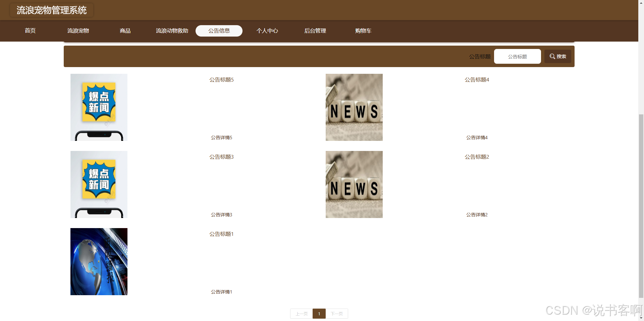Click the 公告标题5 title
The image size is (644, 321).
click(221, 80)
